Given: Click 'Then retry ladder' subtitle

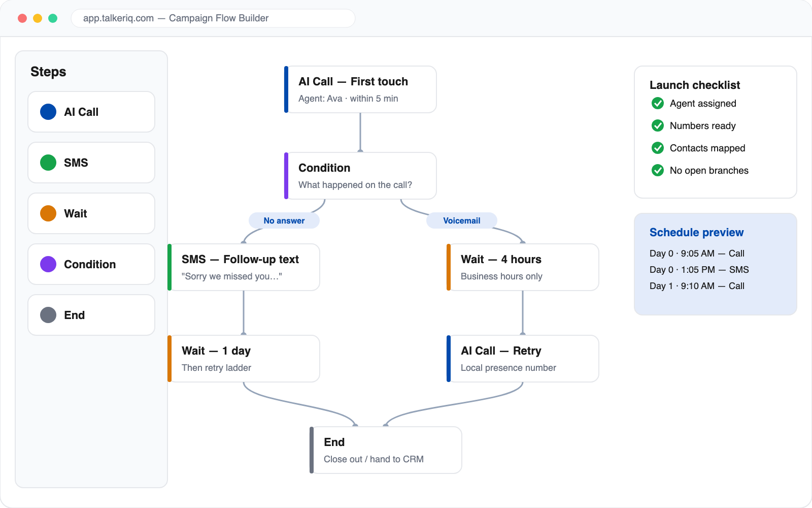Looking at the screenshot, I should [x=216, y=368].
